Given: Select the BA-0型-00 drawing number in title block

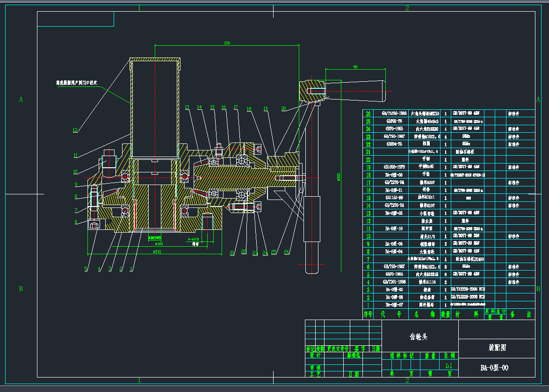Looking at the screenshot, I should click(494, 368).
